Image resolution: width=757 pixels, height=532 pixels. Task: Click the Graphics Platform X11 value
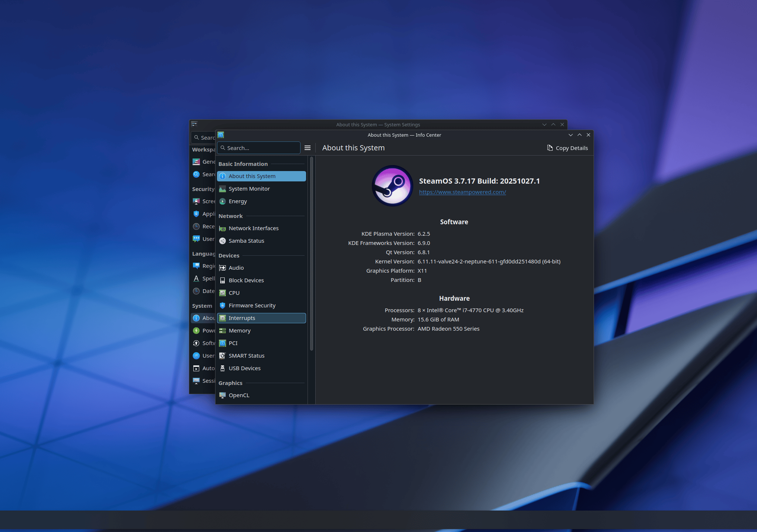(422, 271)
